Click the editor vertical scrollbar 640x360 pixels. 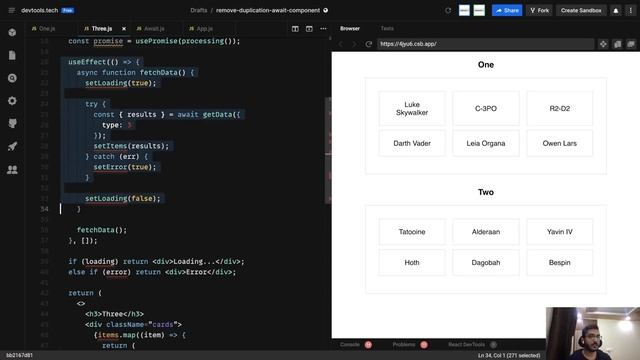coord(328,151)
